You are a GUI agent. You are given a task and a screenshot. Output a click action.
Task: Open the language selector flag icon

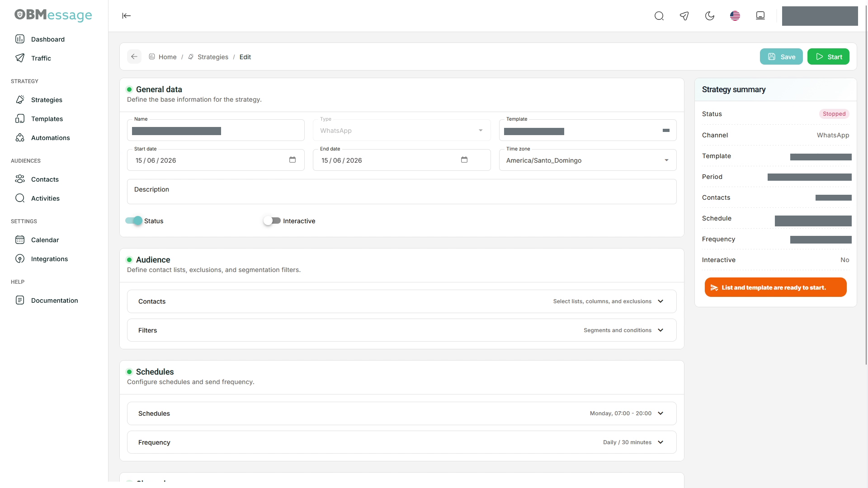click(x=735, y=16)
